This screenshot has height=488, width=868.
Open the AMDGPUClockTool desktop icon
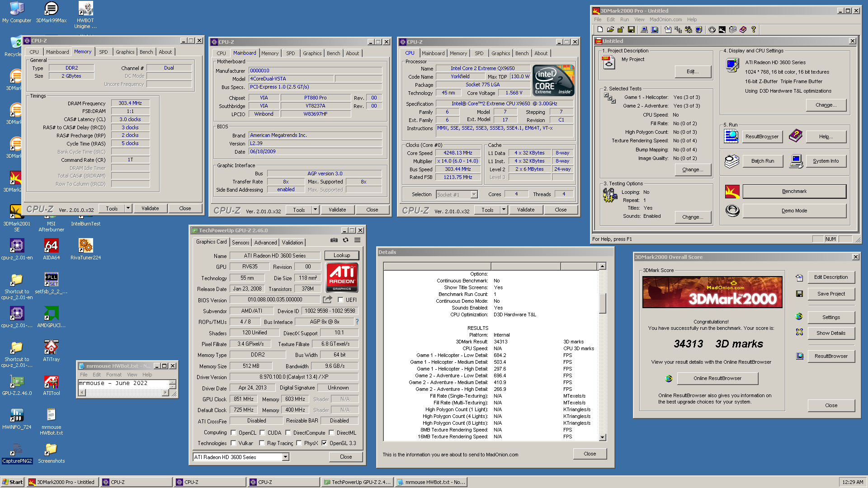point(51,317)
